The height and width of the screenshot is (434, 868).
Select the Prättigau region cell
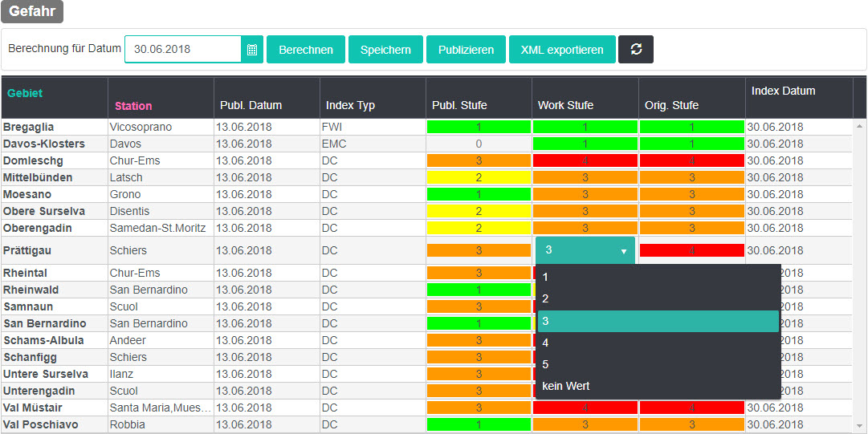point(55,250)
